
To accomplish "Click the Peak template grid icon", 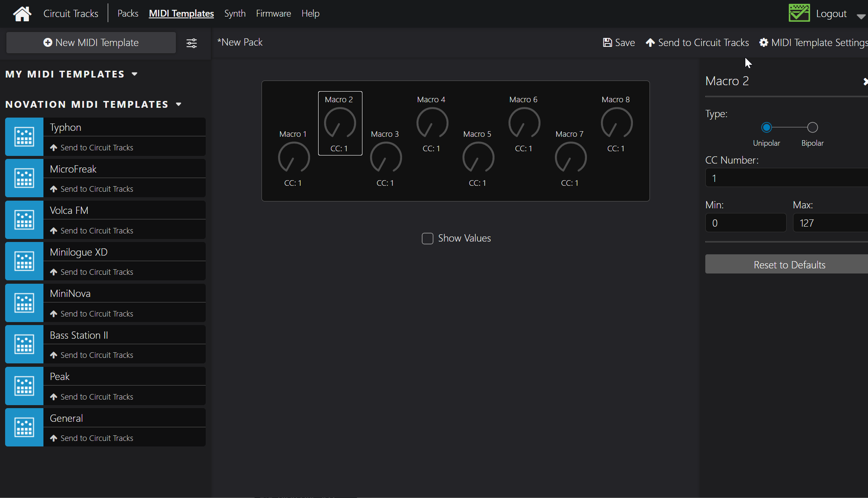I will click(x=24, y=386).
